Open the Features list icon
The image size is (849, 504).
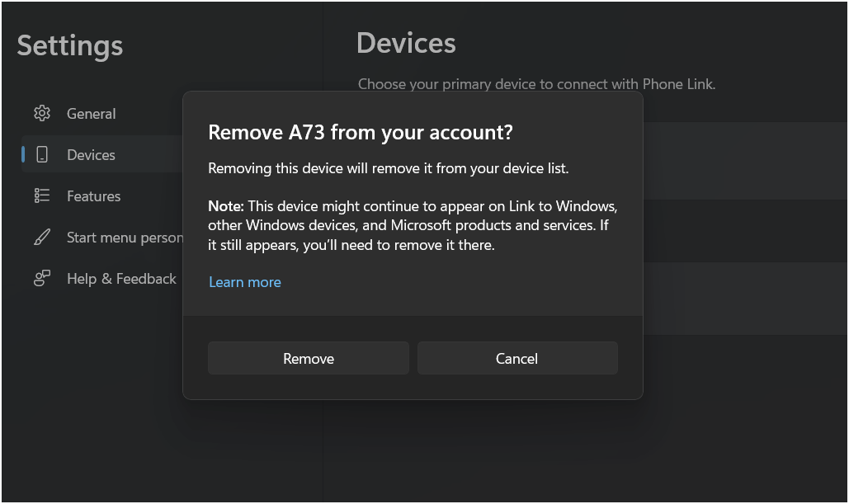(42, 195)
